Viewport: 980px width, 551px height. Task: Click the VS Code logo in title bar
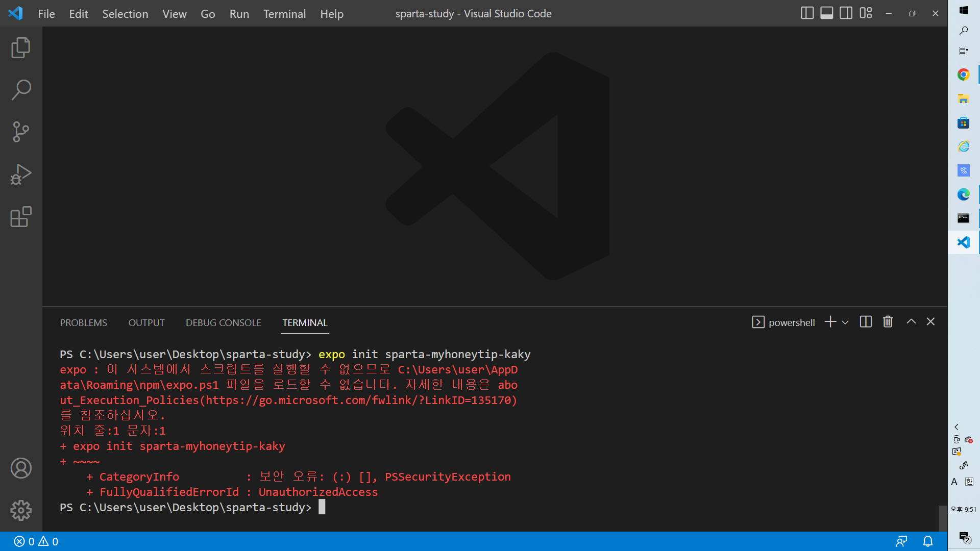(x=15, y=13)
